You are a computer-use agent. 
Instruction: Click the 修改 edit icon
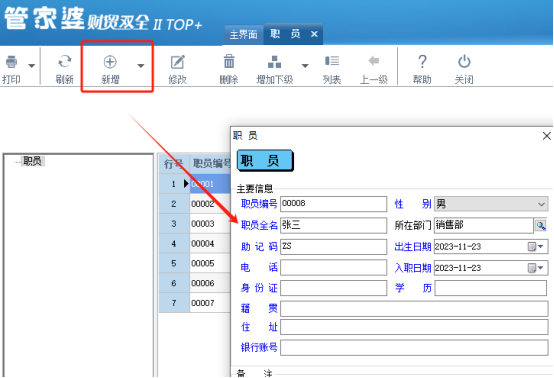point(177,62)
